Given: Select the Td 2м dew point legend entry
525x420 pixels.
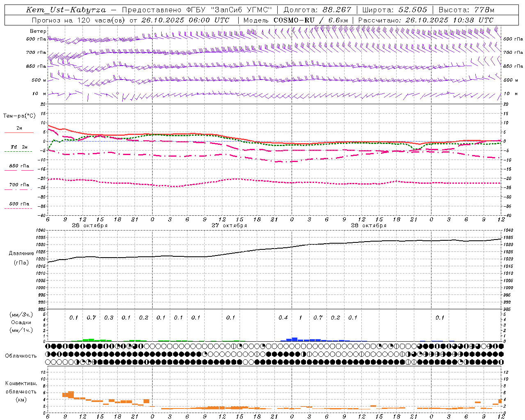Looking at the screenshot, I should (19, 147).
